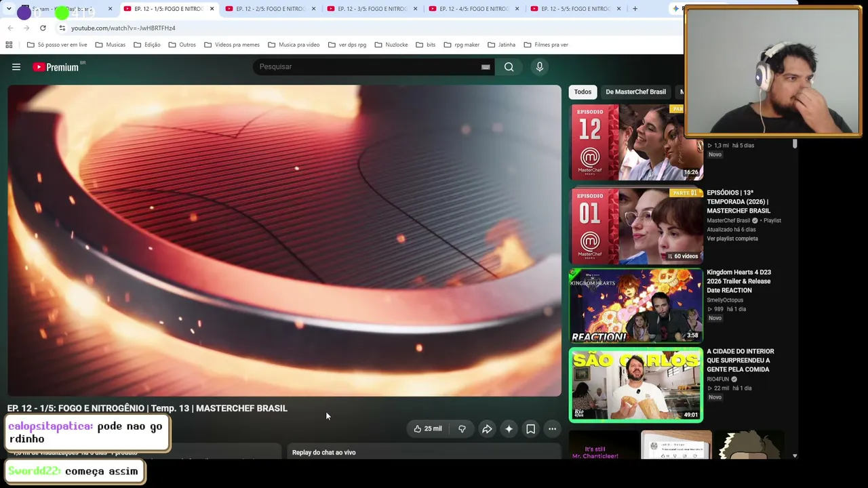Image resolution: width=868 pixels, height=488 pixels.
Task: Open Kingdom Hearts 4 D23 Trailer title
Action: tap(739, 281)
